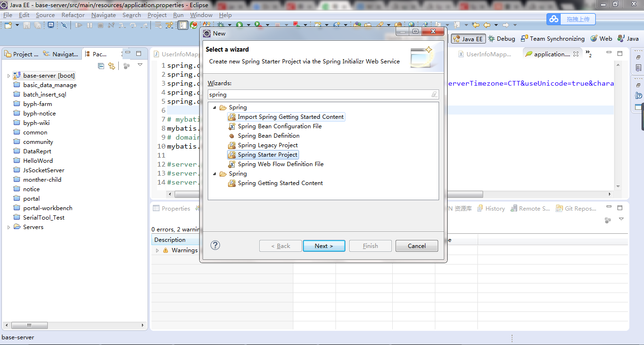644x345 pixels.
Task: Switch to the Java EE perspective
Action: [468, 39]
